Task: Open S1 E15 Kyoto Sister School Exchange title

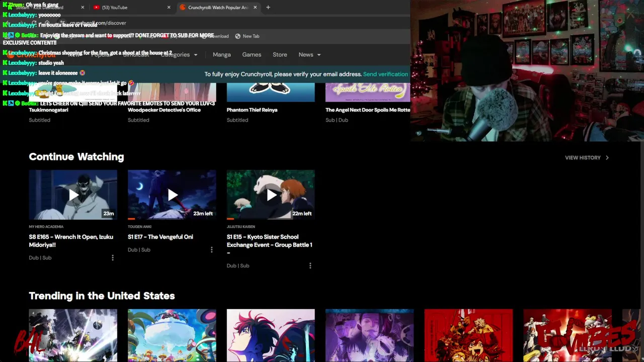Action: click(x=270, y=245)
